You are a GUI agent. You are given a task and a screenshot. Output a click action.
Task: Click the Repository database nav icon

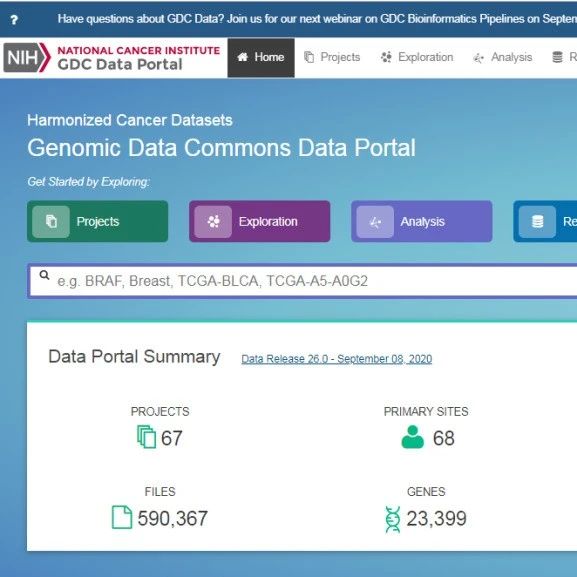click(557, 57)
